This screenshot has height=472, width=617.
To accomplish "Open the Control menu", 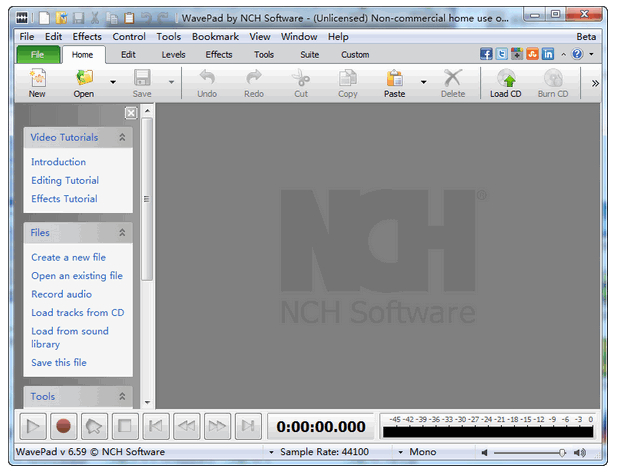I will [129, 37].
